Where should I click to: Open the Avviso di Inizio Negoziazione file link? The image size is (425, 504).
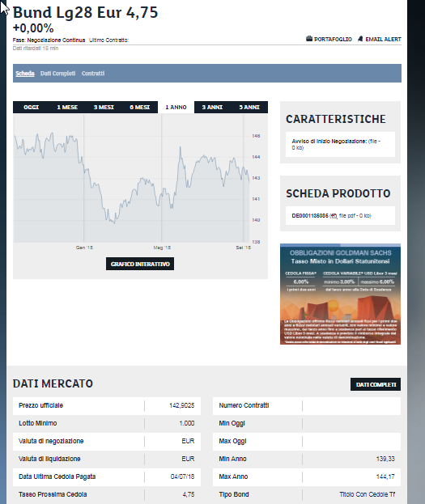pos(336,144)
